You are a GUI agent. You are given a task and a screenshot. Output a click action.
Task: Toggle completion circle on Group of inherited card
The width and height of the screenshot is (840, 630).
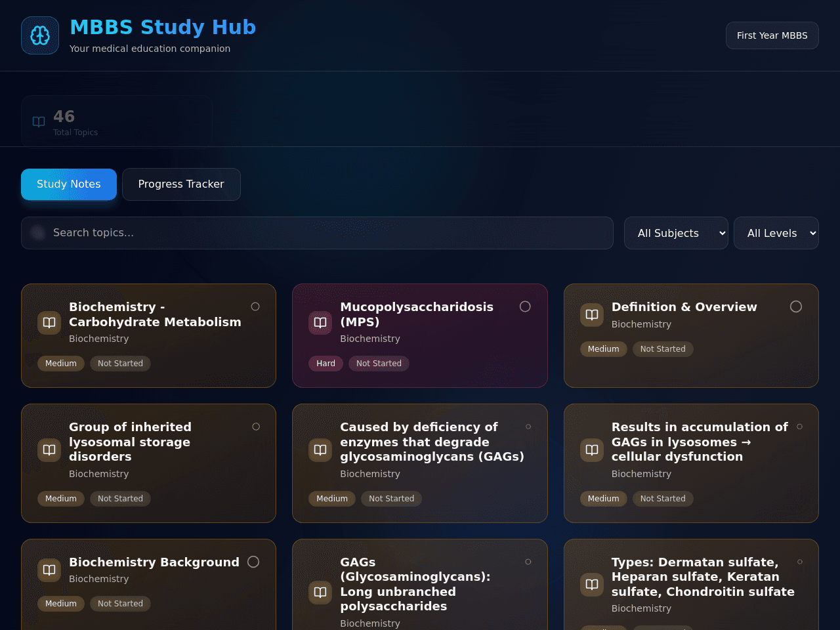click(256, 427)
